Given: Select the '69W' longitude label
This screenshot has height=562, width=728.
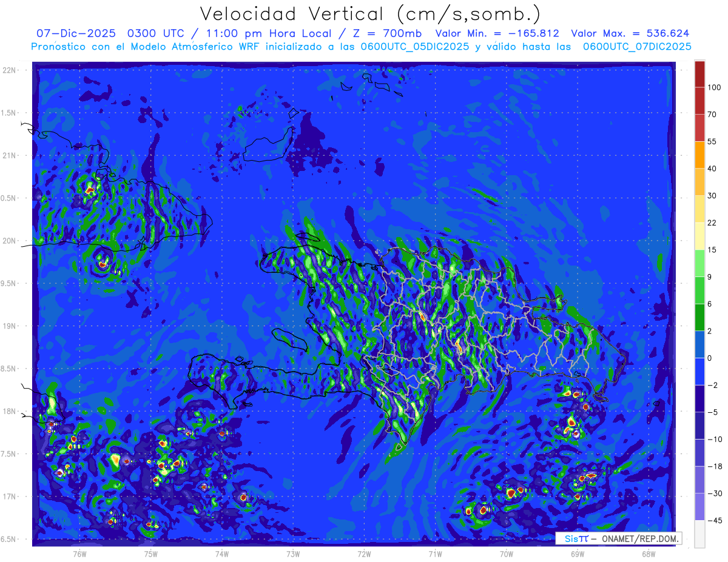Looking at the screenshot, I should (578, 554).
